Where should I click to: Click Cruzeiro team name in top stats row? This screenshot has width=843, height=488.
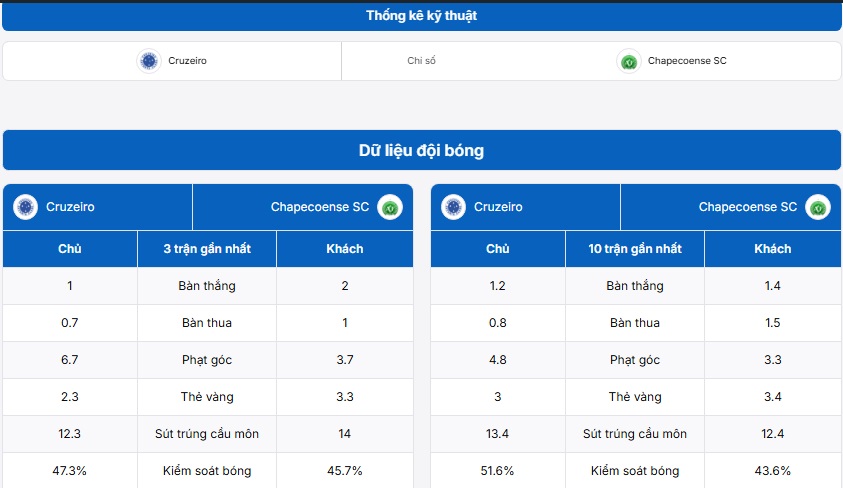187,61
